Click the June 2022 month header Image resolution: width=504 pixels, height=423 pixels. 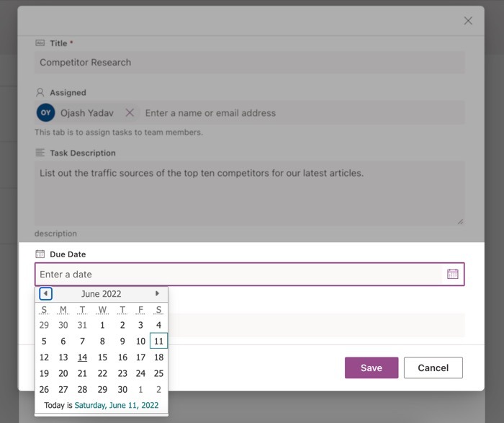102,294
